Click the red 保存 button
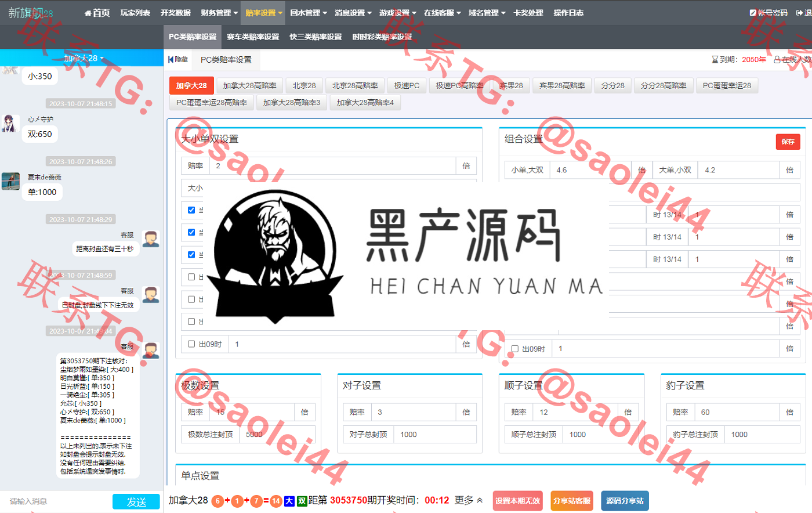812x513 pixels. coord(788,142)
